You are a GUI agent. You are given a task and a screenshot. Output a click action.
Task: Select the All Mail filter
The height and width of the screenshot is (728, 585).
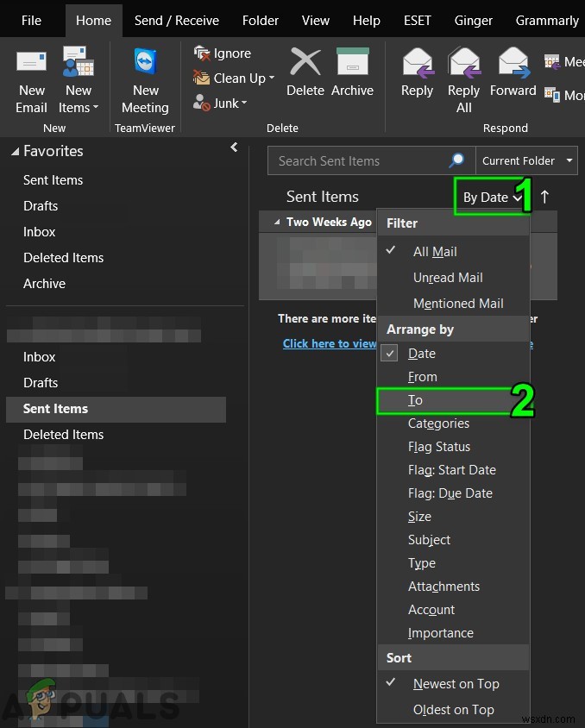[453, 252]
